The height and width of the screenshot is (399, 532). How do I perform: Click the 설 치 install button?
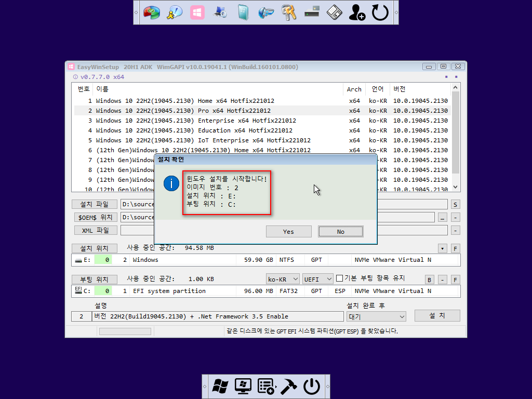point(437,315)
